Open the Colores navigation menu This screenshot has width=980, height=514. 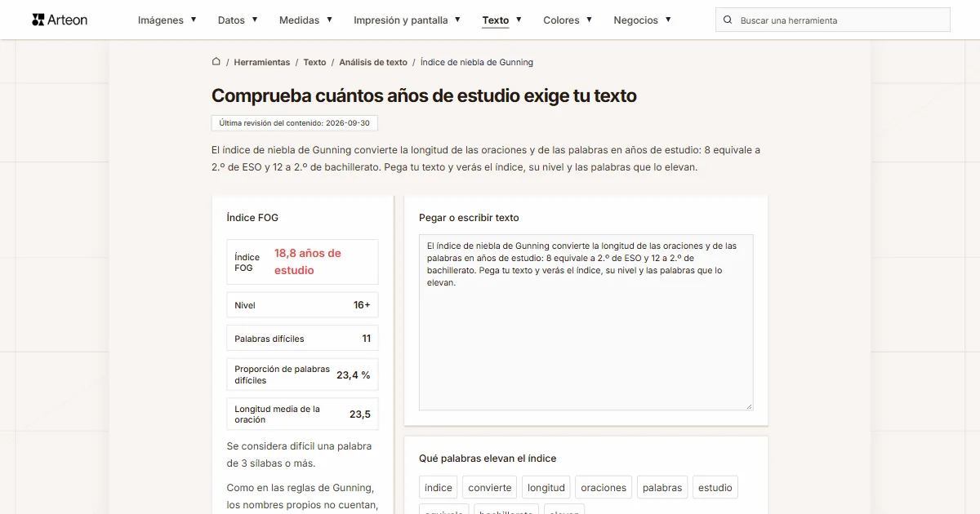click(568, 20)
